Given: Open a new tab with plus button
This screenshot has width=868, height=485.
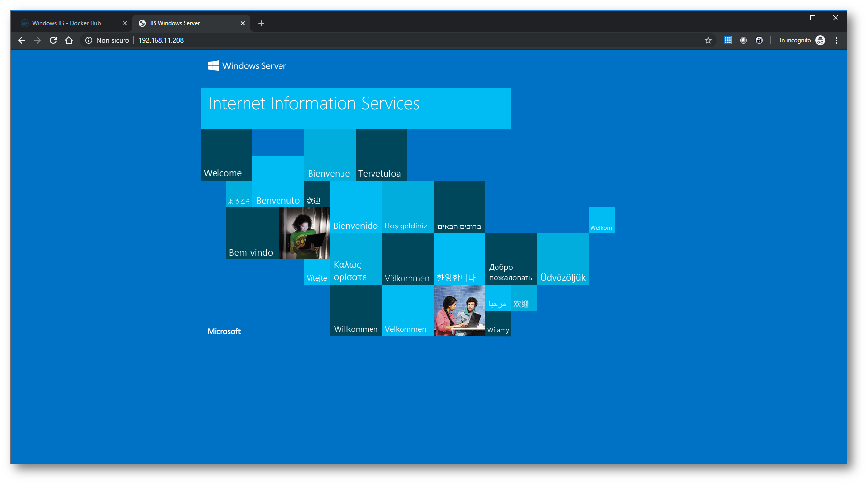Looking at the screenshot, I should tap(261, 23).
